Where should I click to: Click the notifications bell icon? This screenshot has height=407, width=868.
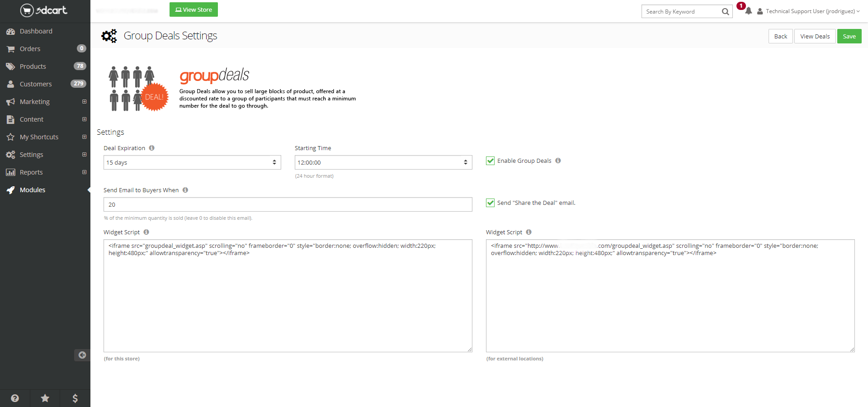tap(748, 11)
